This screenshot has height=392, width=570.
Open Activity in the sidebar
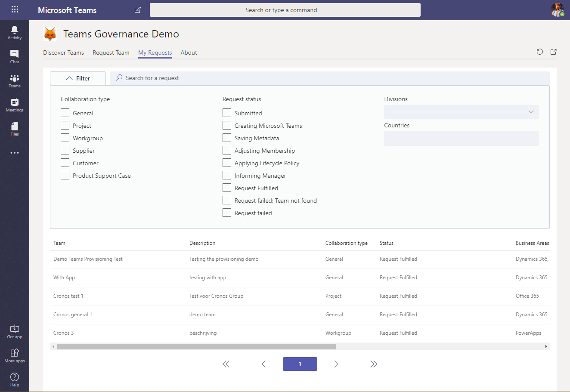[15, 32]
